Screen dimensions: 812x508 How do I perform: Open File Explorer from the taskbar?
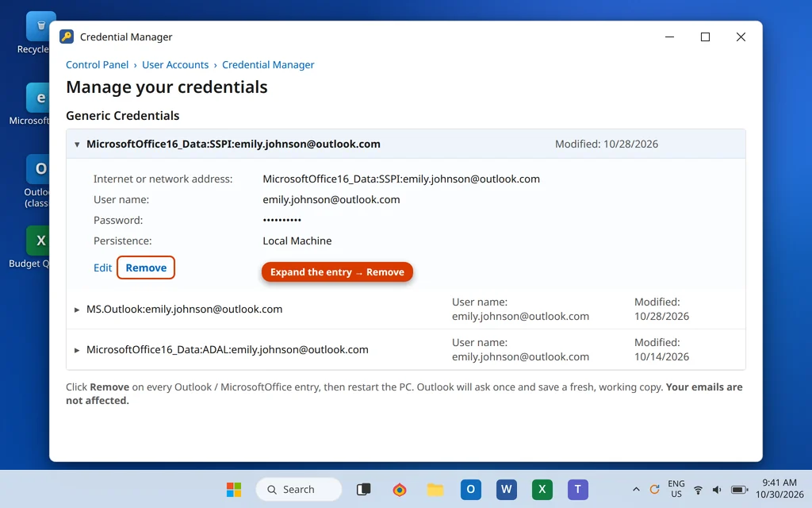coord(435,489)
